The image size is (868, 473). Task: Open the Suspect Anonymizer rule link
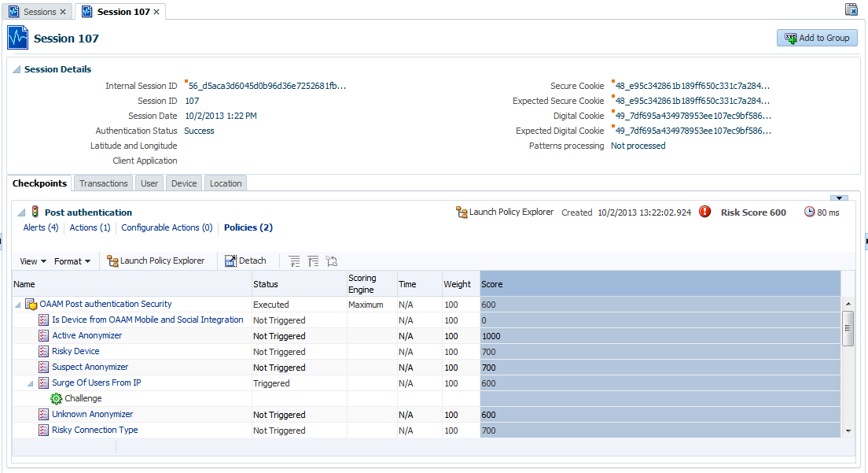coord(90,367)
